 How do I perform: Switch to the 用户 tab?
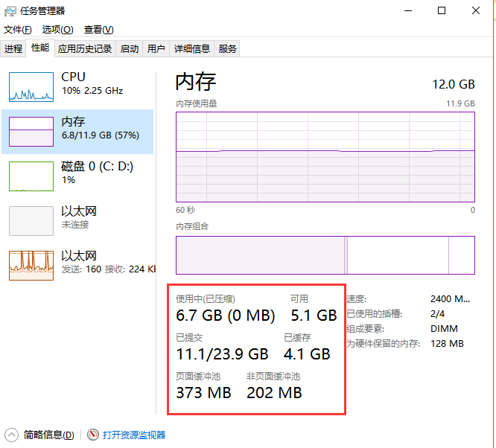(156, 49)
